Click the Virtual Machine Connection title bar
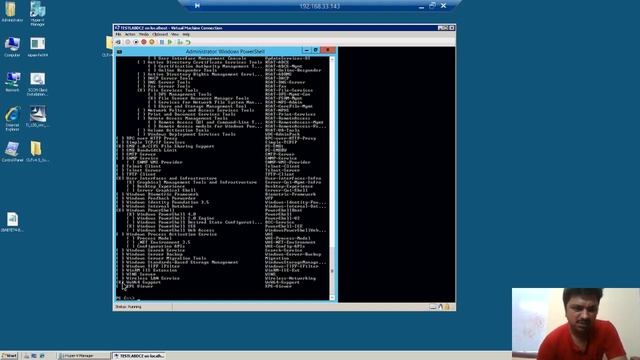 (x=284, y=28)
